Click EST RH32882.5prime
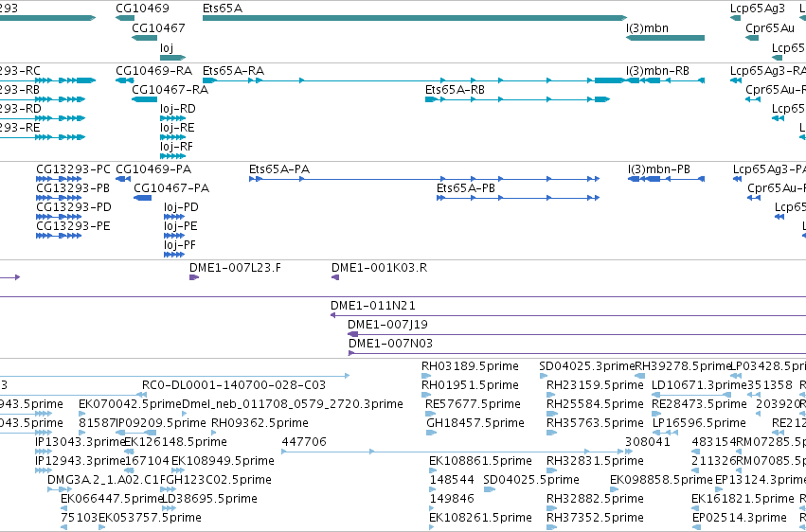806x532 pixels. (595, 499)
